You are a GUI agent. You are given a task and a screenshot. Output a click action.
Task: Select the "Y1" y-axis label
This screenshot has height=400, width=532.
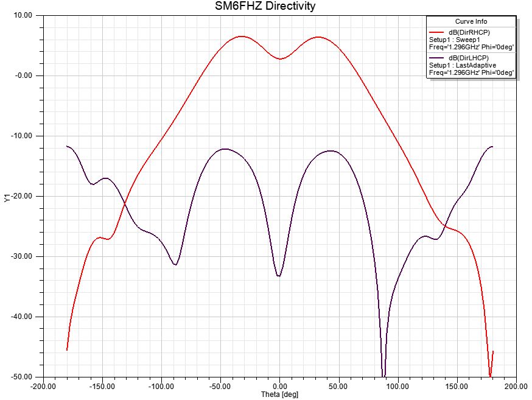(x=7, y=197)
